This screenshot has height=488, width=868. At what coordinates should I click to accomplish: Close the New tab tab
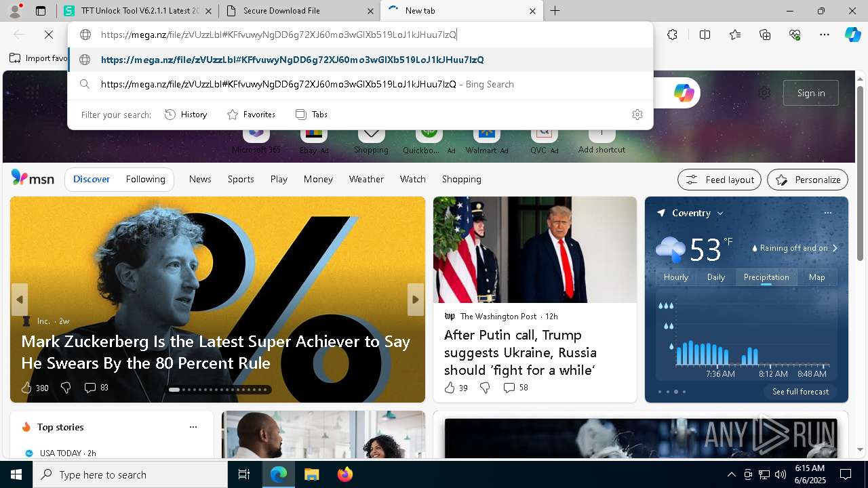(532, 11)
